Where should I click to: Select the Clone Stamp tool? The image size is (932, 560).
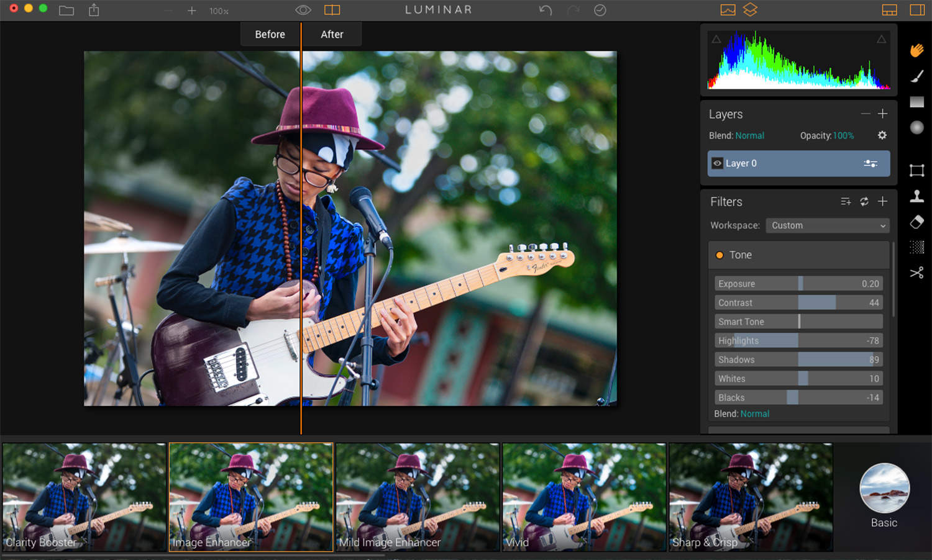[916, 196]
